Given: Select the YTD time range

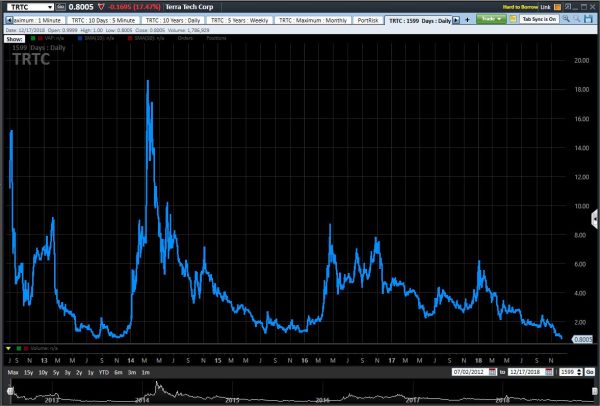Looking at the screenshot, I should pos(103,371).
